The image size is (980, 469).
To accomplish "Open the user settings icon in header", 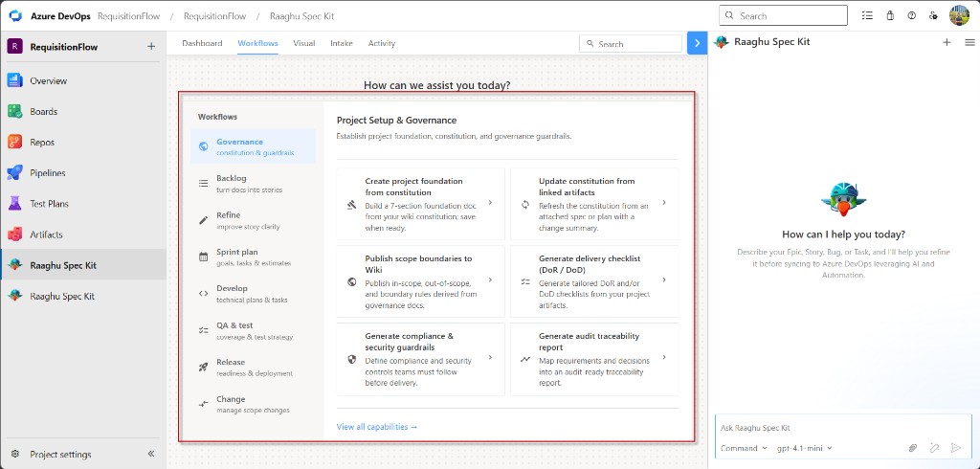I will click(933, 15).
